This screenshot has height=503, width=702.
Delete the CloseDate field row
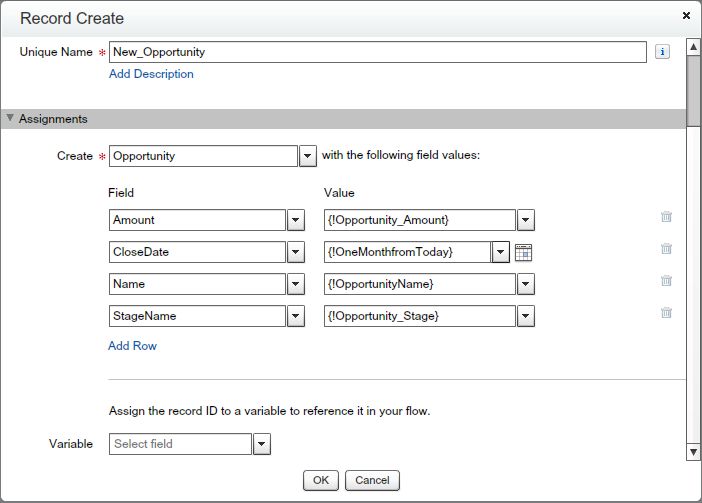point(666,249)
